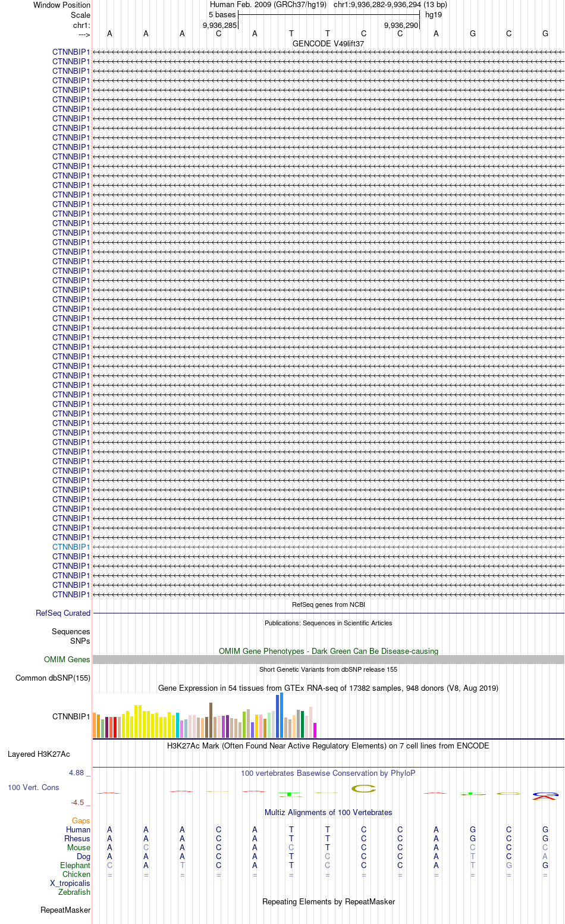Screen dimensions: 565x924
Task: Click the H3K27Ac Mark ENCODE track title
Action: coord(328,746)
